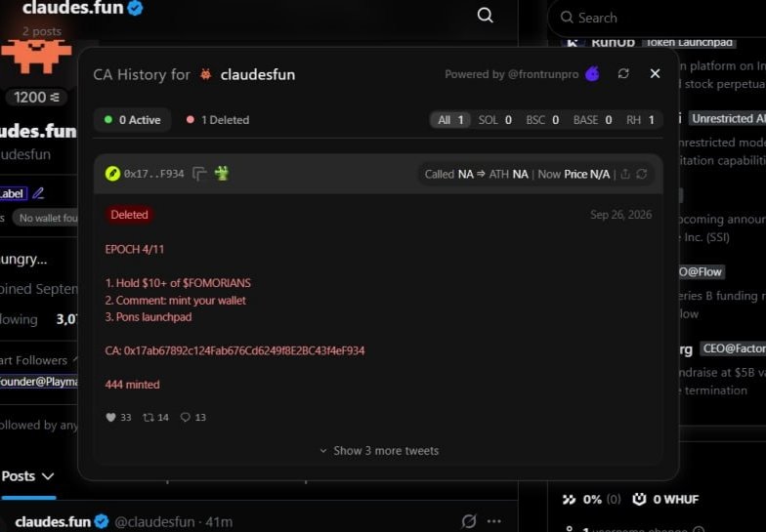Screen dimensions: 766x532
Task: Close the CA History popup
Action: [x=655, y=74]
